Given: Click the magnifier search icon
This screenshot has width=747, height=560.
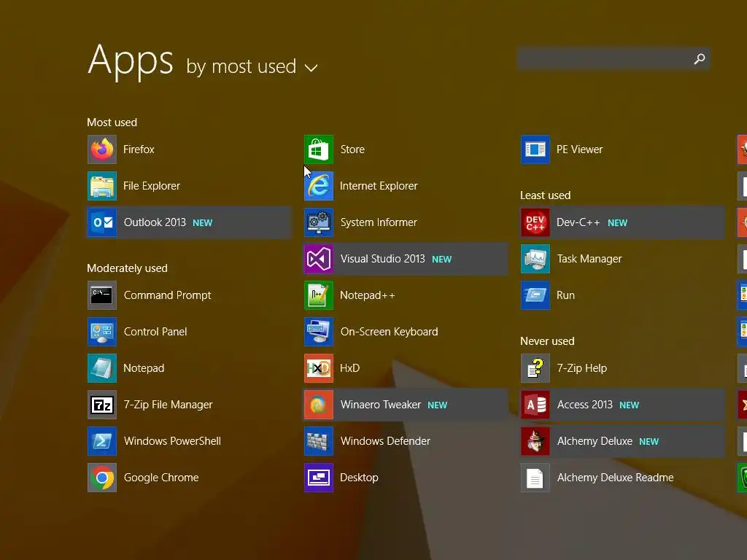Looking at the screenshot, I should (x=700, y=59).
